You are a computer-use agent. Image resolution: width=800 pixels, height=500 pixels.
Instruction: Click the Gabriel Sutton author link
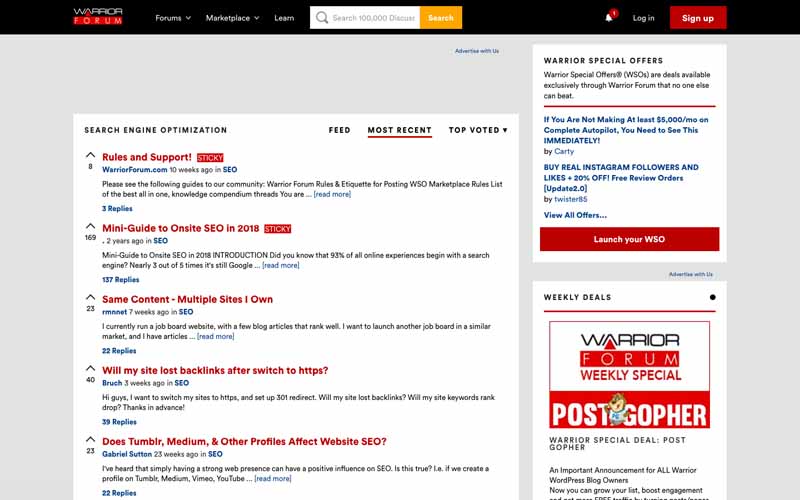tap(127, 454)
